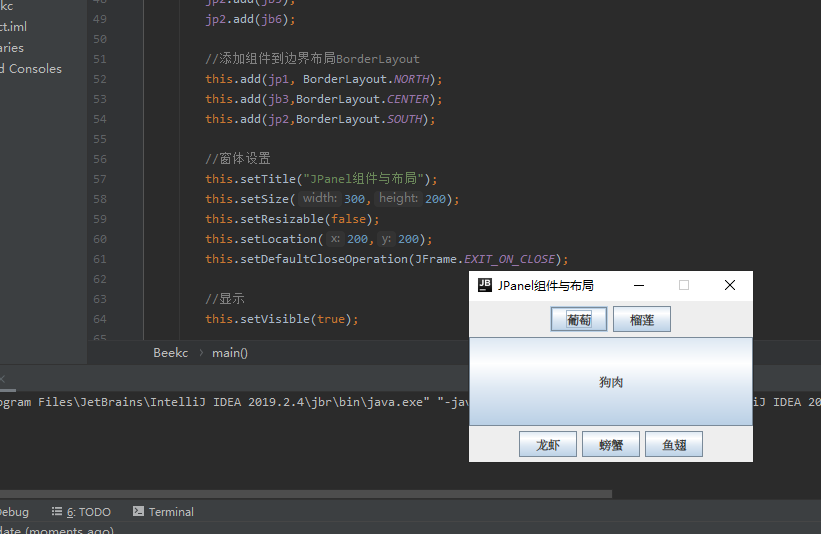
Task: Select the main() breadcrumb
Action: pyautogui.click(x=230, y=353)
